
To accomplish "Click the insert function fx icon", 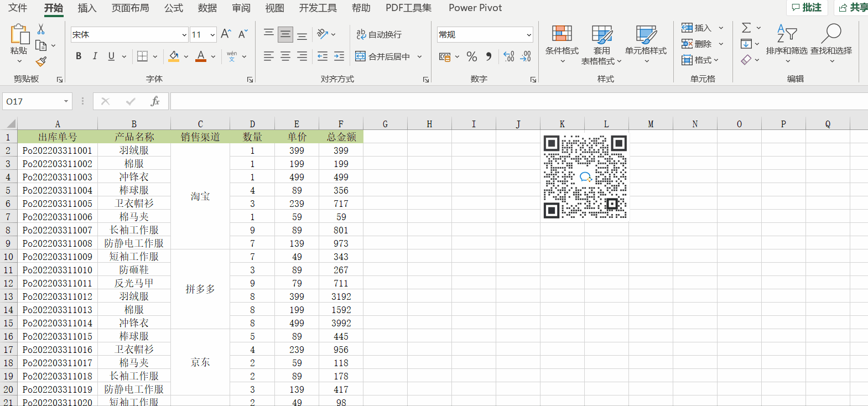I will (x=155, y=101).
